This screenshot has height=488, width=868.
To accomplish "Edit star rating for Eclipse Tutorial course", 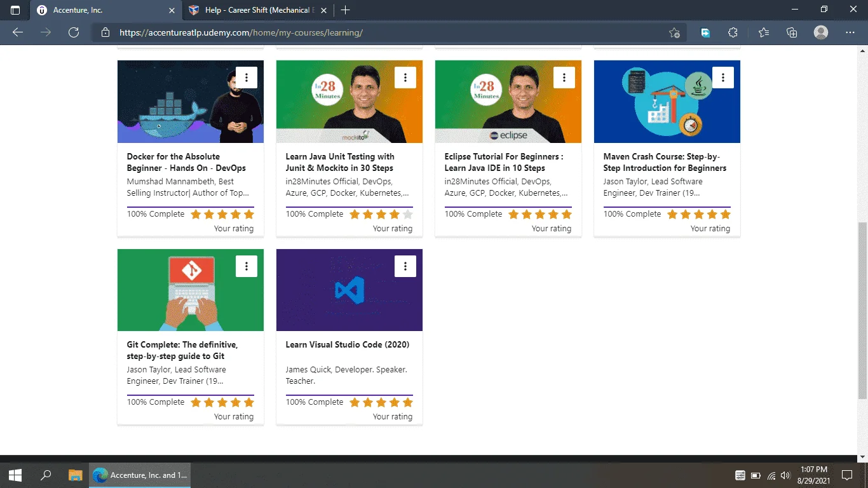I will tap(540, 214).
